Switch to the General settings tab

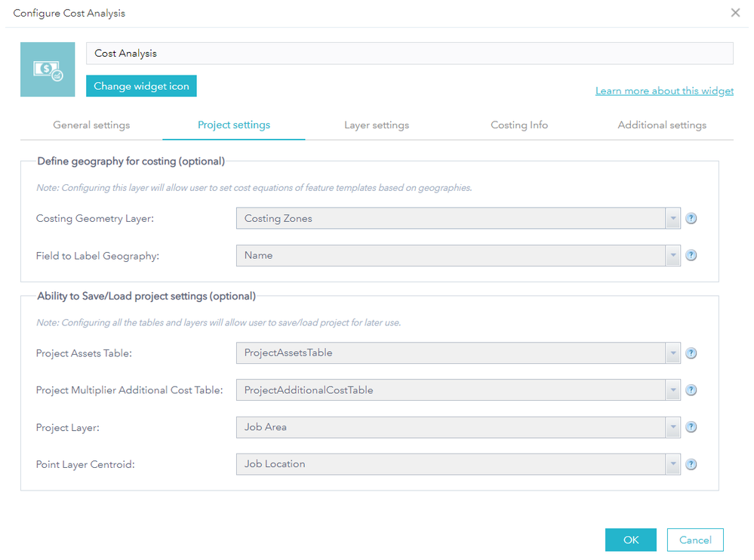pyautogui.click(x=91, y=125)
